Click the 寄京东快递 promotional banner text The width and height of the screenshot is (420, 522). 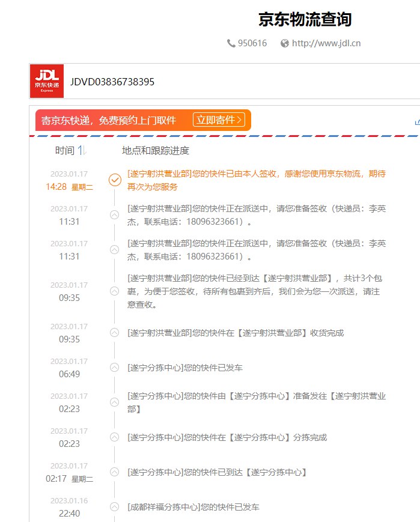(x=109, y=120)
